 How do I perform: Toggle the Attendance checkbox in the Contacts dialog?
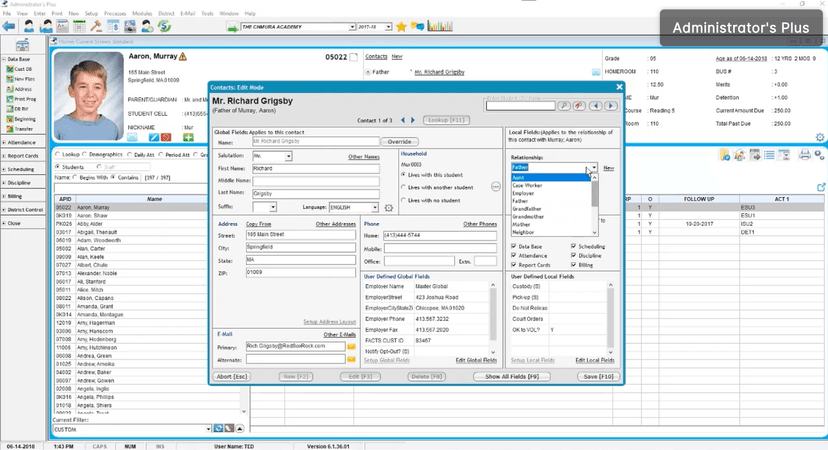(514, 256)
